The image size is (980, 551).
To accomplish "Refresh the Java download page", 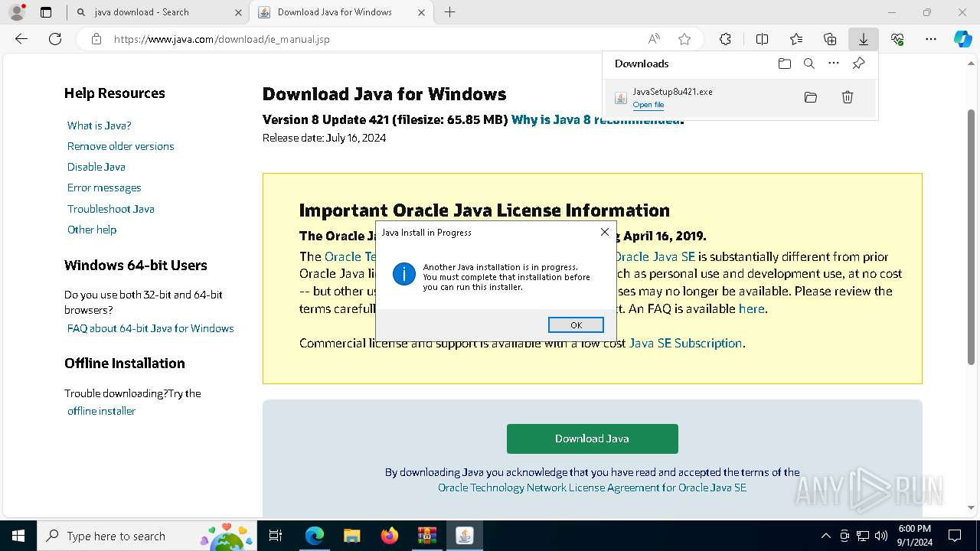I will [x=55, y=39].
